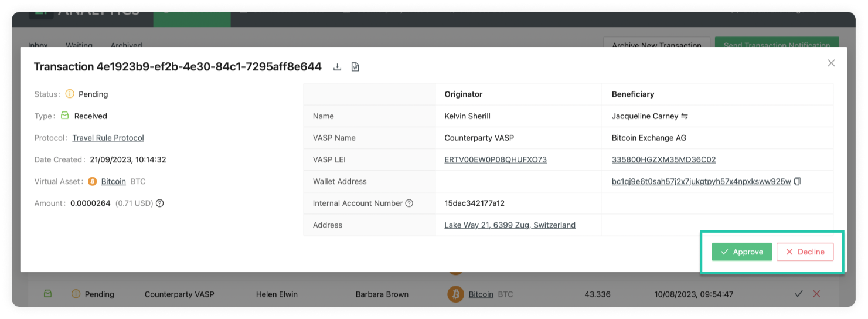Click help icon next to Internal Account Number
The width and height of the screenshot is (868, 319).
coord(409,203)
